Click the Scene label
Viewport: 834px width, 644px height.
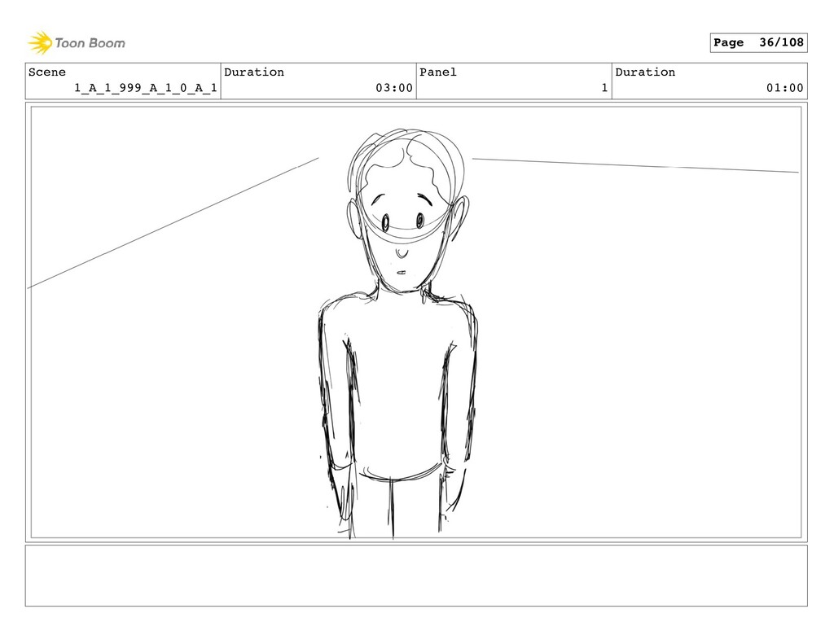pos(46,72)
